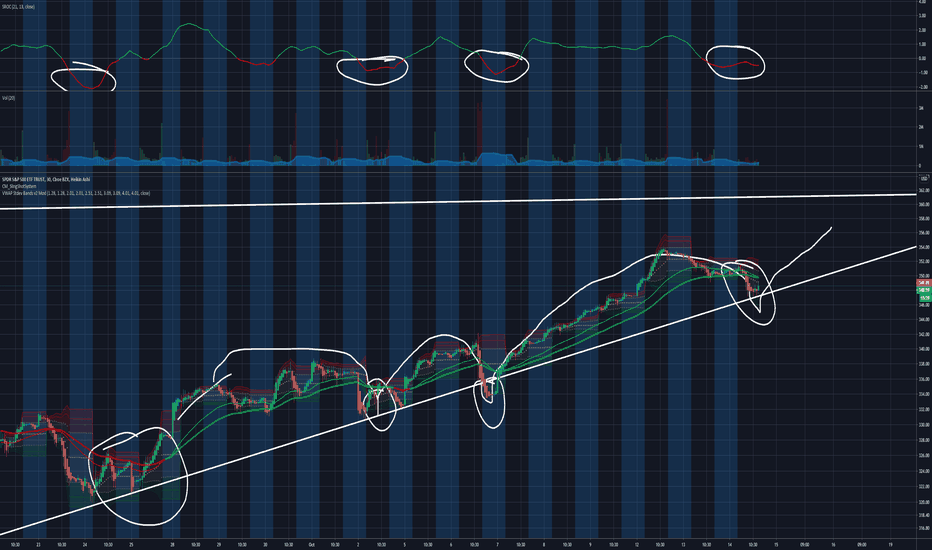Click the 316.00 price axis label
932x550 pixels.
(924, 528)
